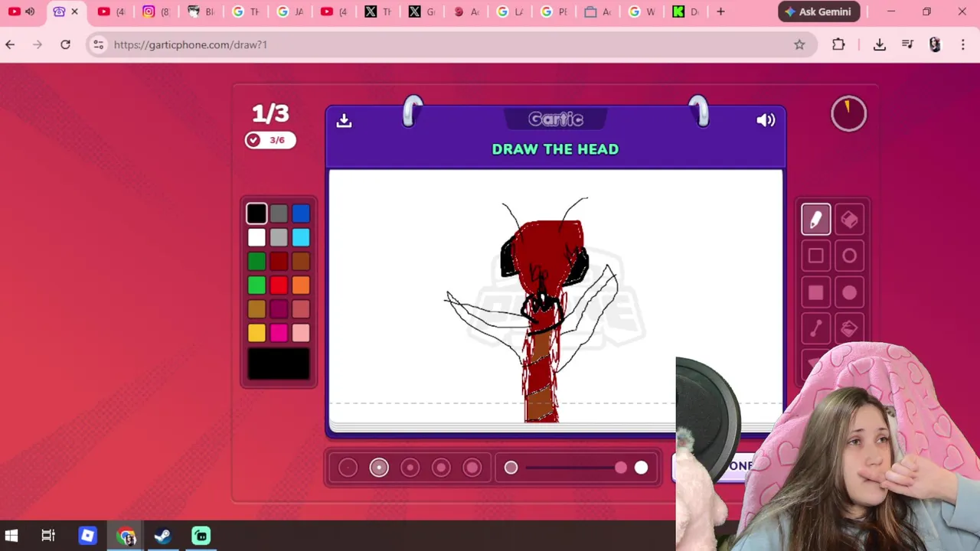Viewport: 980px width, 551px height.
Task: Open the Chrome three-dot menu
Action: [963, 44]
